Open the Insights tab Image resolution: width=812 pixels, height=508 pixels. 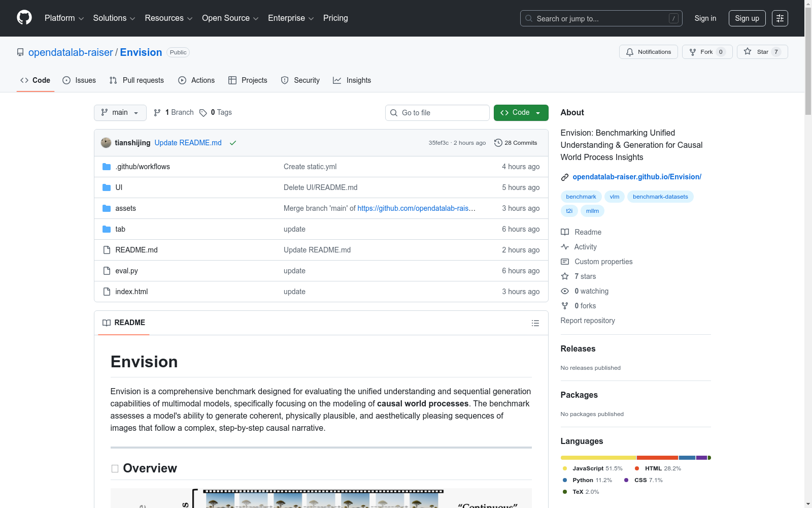[x=352, y=80]
